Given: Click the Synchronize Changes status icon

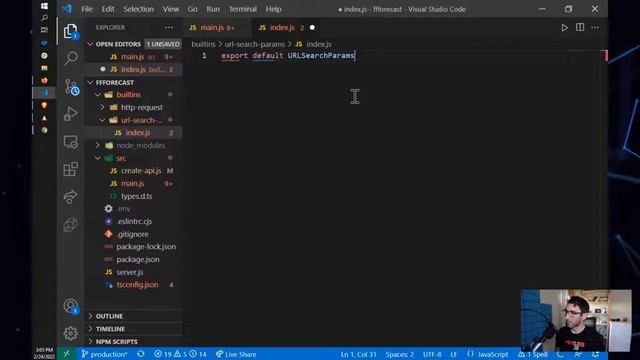Looking at the screenshot, I should (140, 354).
